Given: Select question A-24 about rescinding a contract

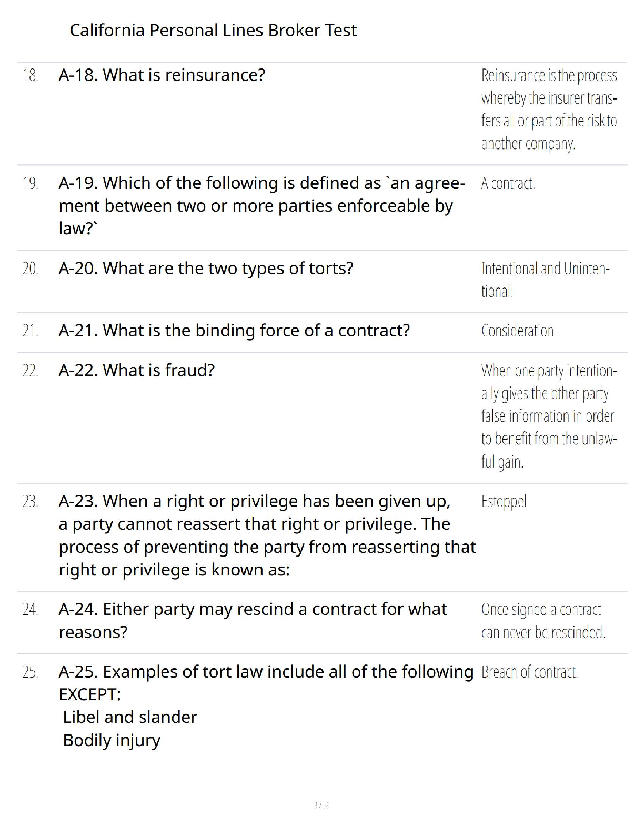Looking at the screenshot, I should (x=253, y=620).
